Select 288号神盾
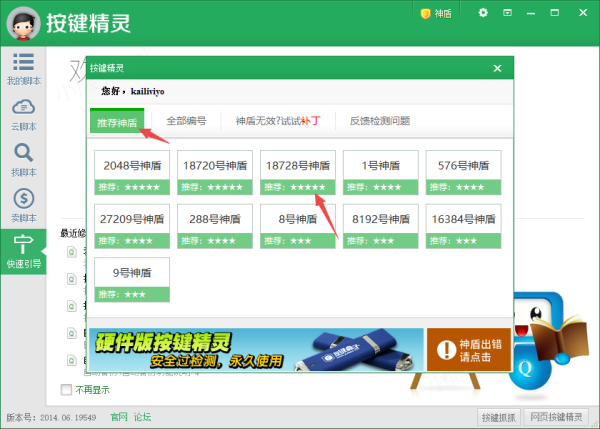This screenshot has width=600, height=429. pos(215,226)
